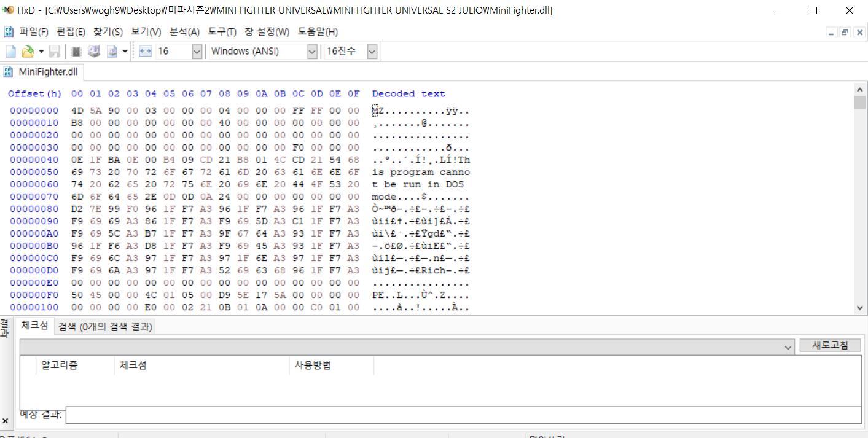Click the 새로고침 button
The image size is (868, 438).
830,345
